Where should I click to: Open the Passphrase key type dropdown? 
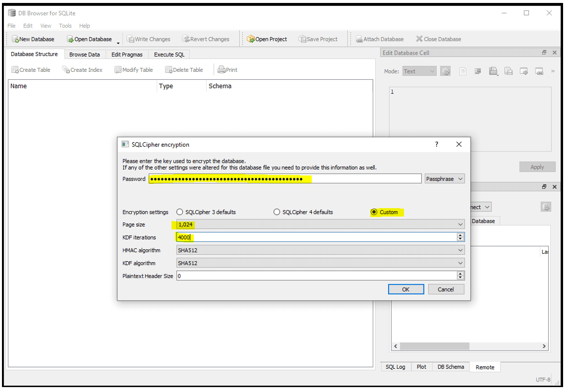tap(445, 179)
